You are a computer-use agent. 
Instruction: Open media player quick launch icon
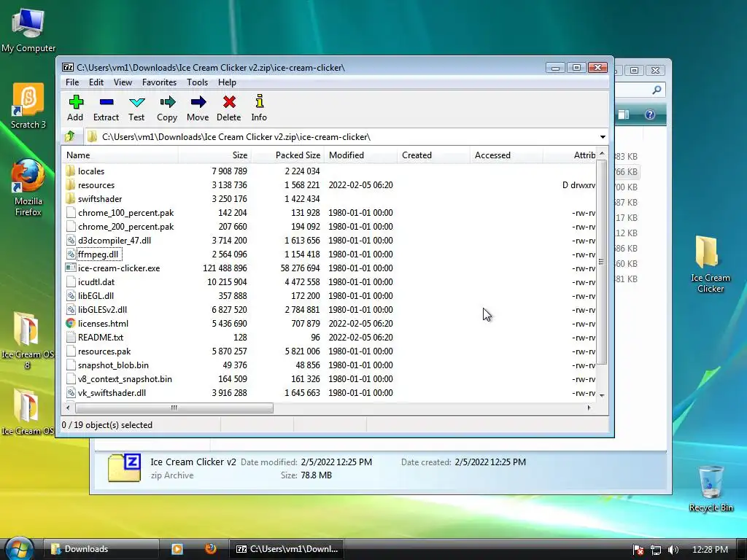point(177,549)
